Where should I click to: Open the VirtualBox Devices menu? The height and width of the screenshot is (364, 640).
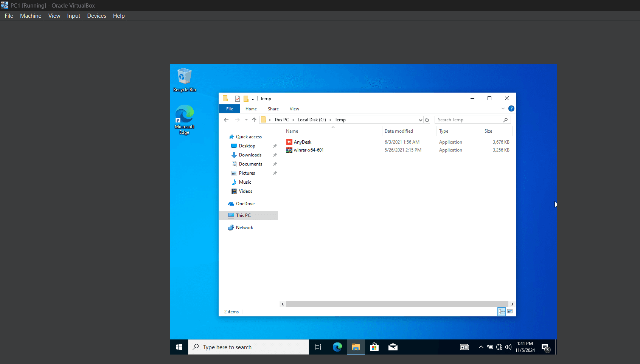pyautogui.click(x=96, y=16)
